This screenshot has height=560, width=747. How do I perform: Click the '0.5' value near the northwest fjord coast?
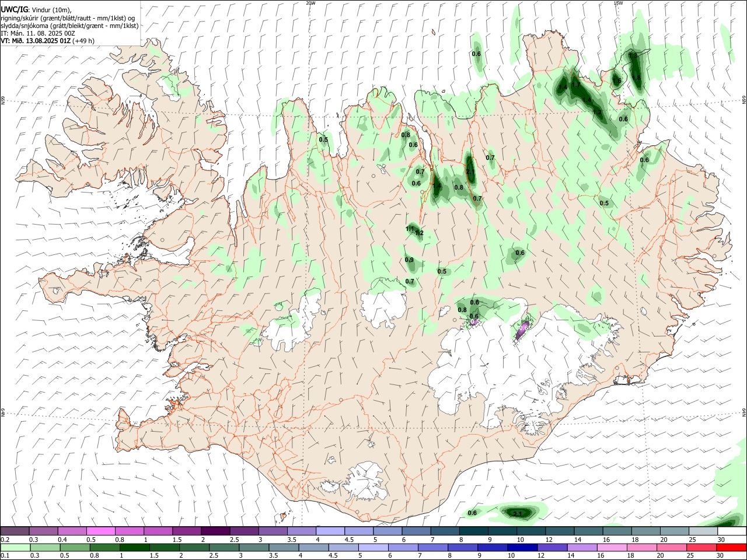pos(323,139)
